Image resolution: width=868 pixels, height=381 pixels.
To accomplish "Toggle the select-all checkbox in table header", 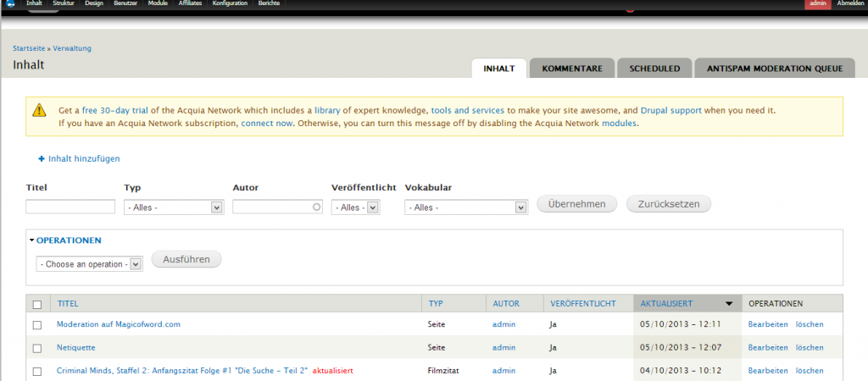I will (x=36, y=304).
